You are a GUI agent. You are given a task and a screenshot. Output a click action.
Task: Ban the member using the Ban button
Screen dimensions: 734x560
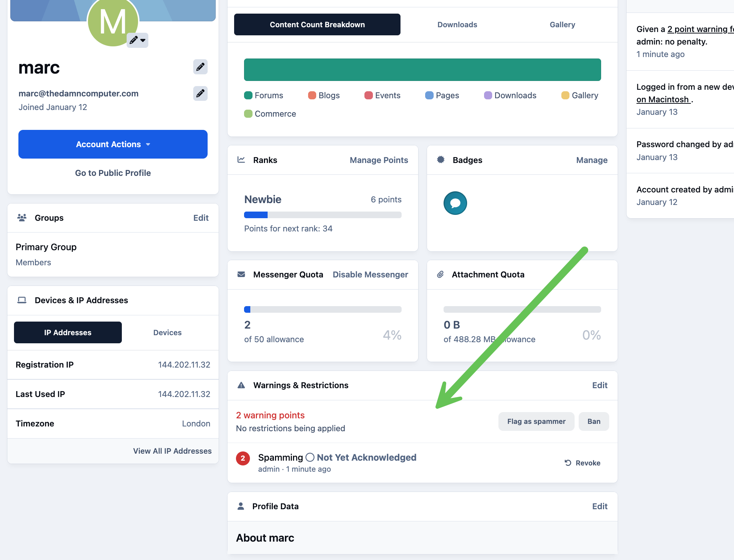pos(594,421)
